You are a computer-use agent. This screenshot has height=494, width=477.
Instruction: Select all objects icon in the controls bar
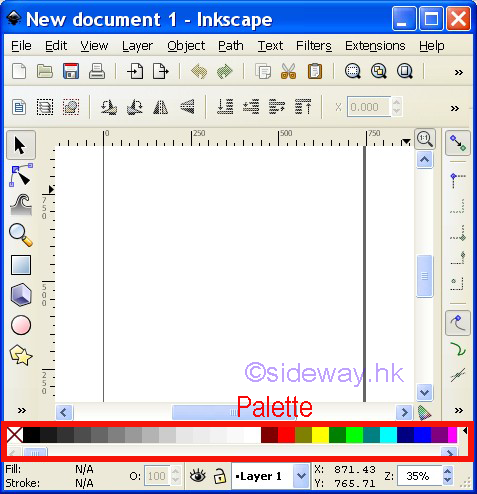pyautogui.click(x=19, y=107)
